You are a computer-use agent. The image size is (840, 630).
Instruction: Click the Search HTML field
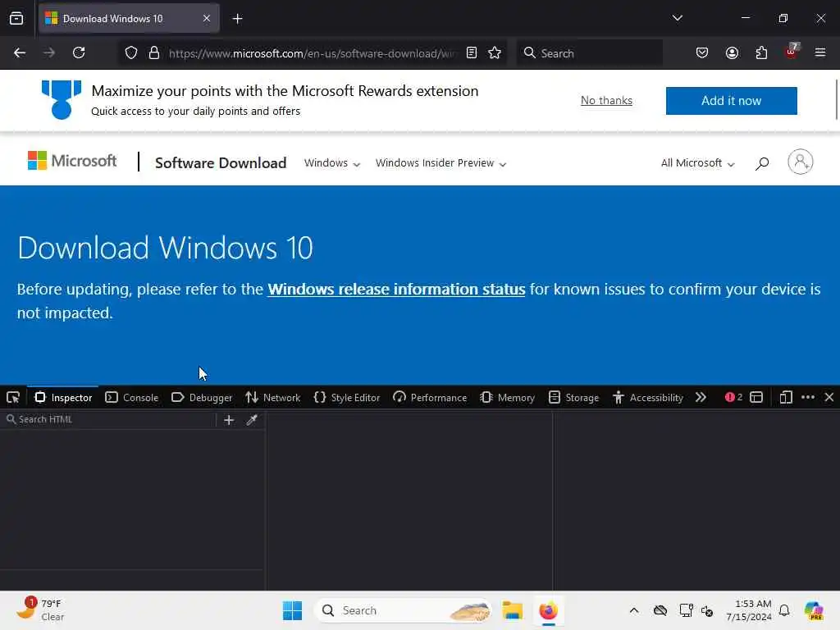110,419
